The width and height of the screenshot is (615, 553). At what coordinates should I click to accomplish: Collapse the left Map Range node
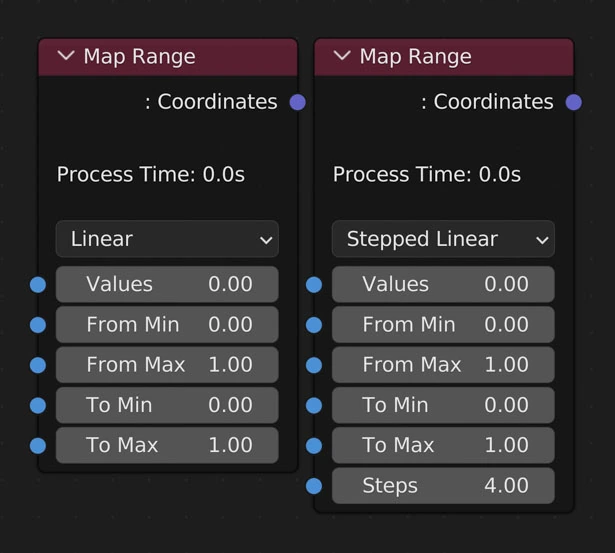point(66,56)
